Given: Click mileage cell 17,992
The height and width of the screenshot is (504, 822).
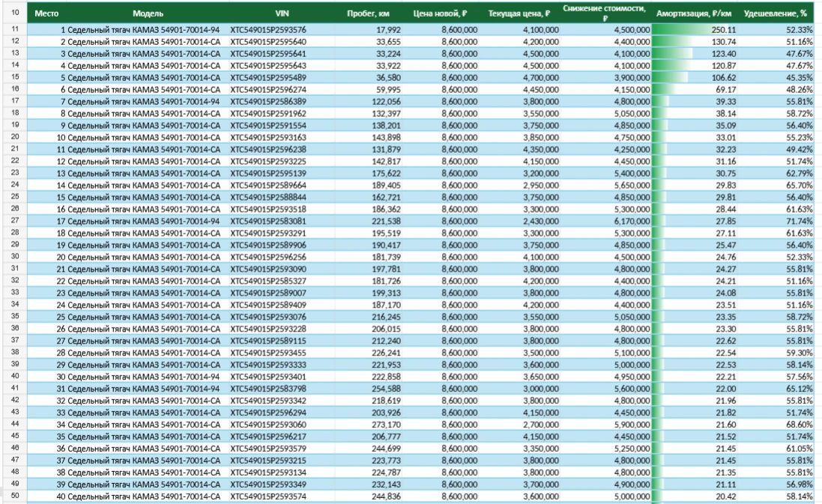Looking at the screenshot, I should coord(369,30).
